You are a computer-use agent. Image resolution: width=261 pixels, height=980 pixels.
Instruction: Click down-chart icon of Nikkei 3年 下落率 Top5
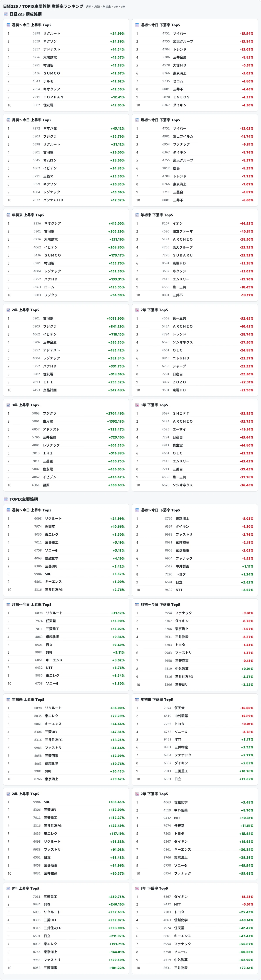(137, 405)
